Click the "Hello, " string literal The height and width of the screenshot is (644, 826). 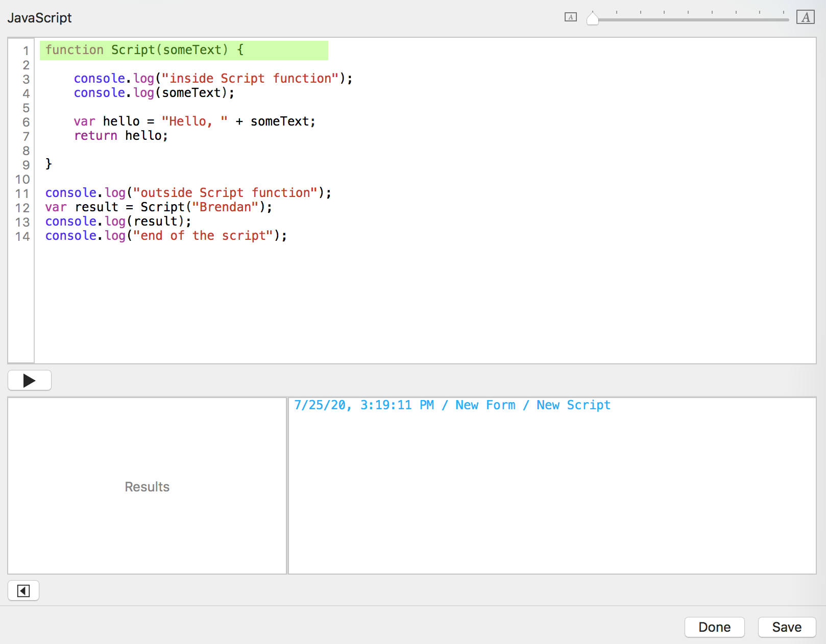click(195, 121)
